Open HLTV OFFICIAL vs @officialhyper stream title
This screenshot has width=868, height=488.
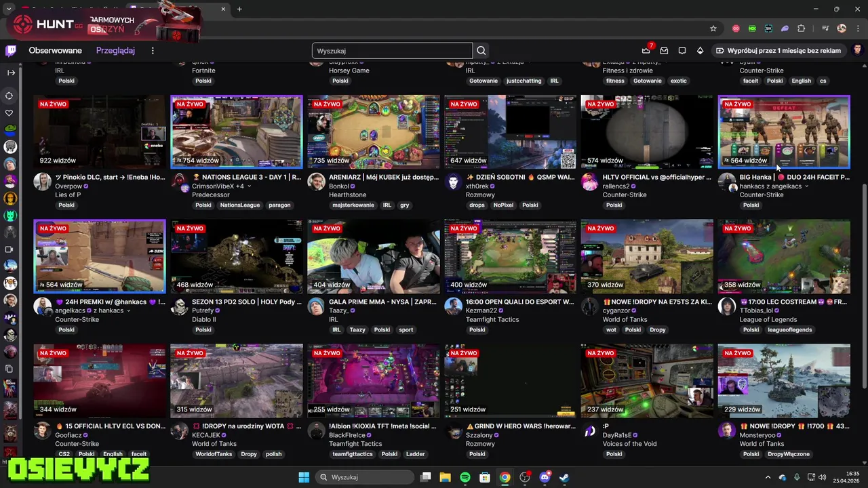point(657,177)
